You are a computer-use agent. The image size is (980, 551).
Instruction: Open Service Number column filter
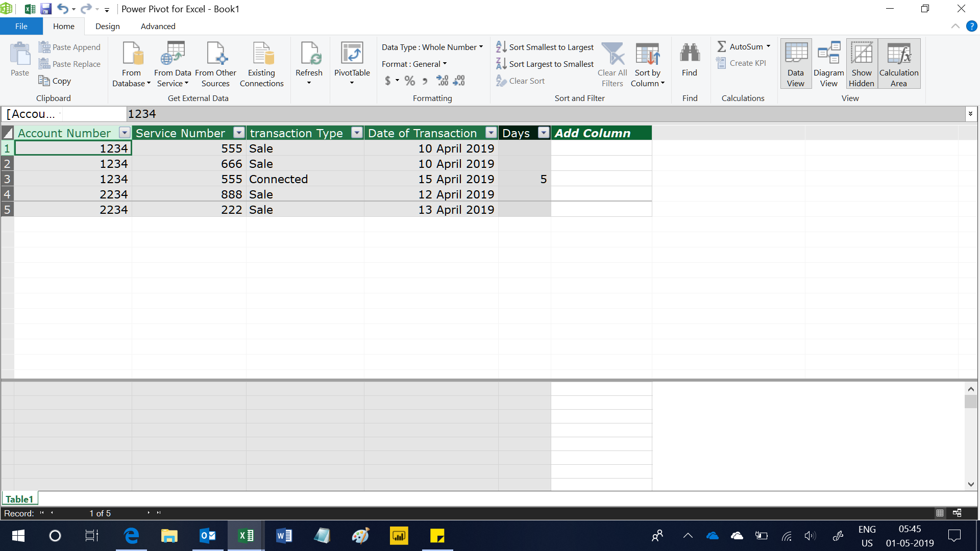[239, 133]
